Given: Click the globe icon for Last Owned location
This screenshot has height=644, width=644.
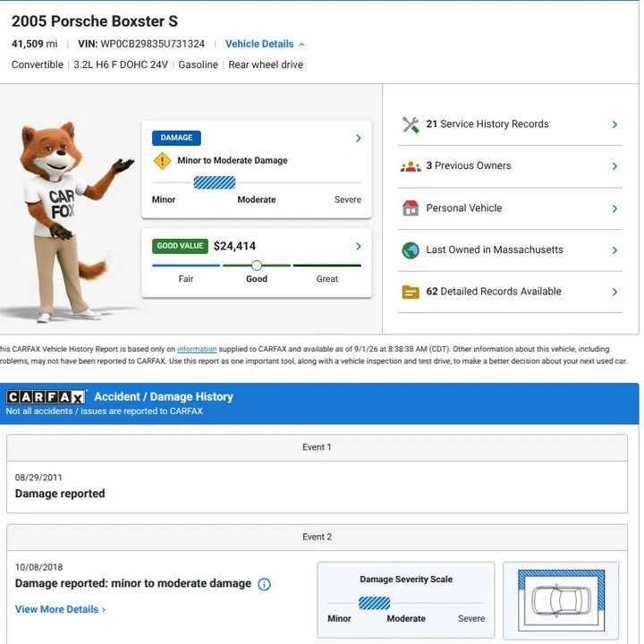Looking at the screenshot, I should [411, 250].
